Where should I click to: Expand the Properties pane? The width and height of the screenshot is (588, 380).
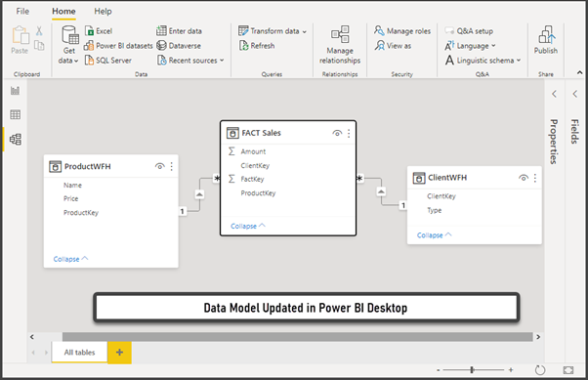554,94
